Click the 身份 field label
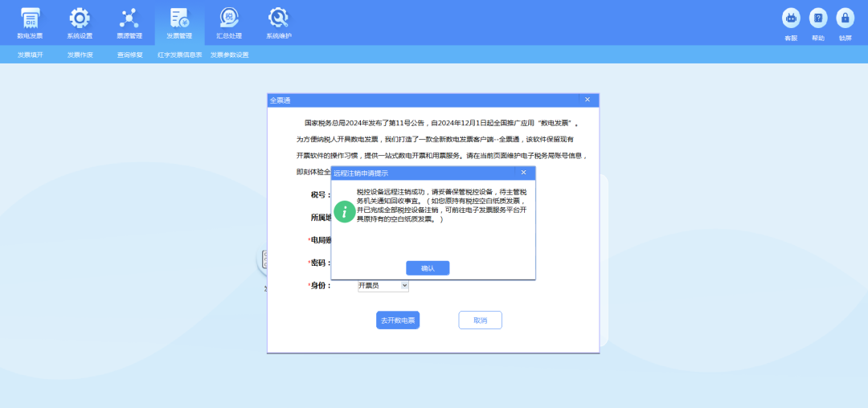Viewport: 868px width, 408px height. click(319, 286)
